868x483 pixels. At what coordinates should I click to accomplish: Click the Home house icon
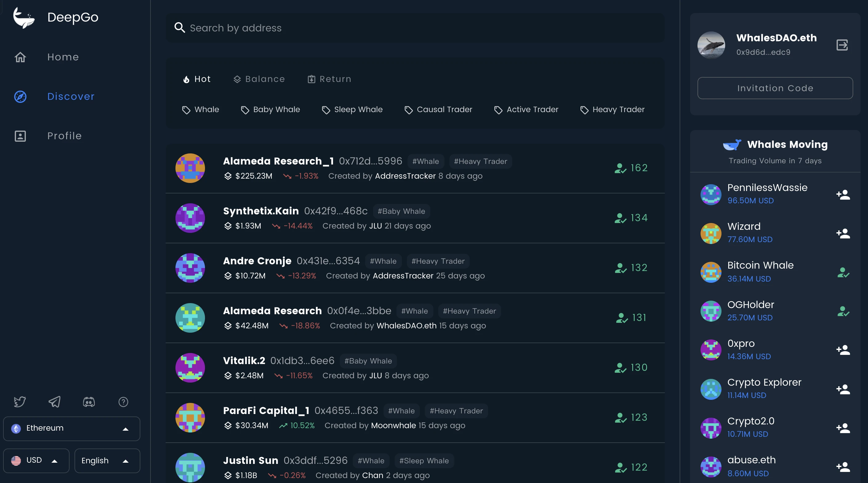(20, 57)
